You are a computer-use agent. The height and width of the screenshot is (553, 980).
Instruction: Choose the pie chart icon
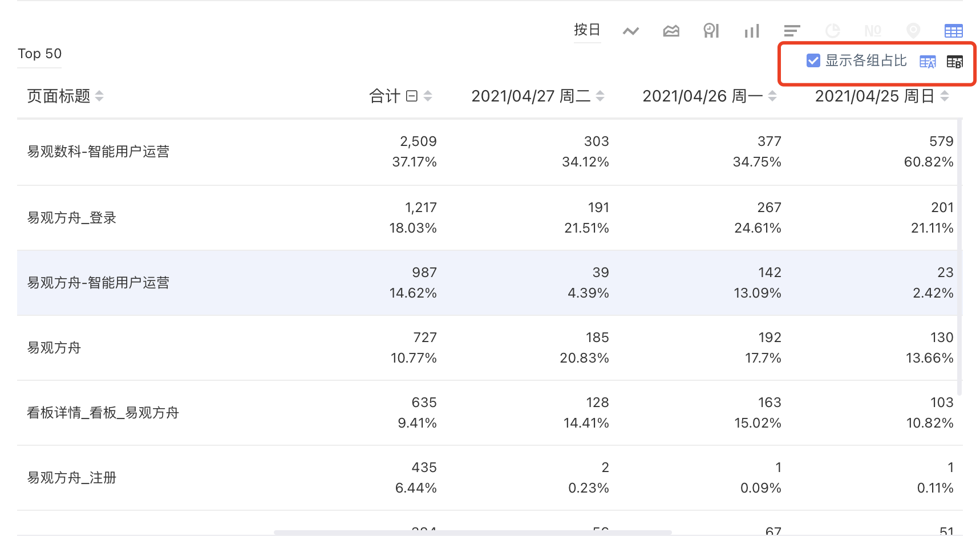pyautogui.click(x=832, y=31)
